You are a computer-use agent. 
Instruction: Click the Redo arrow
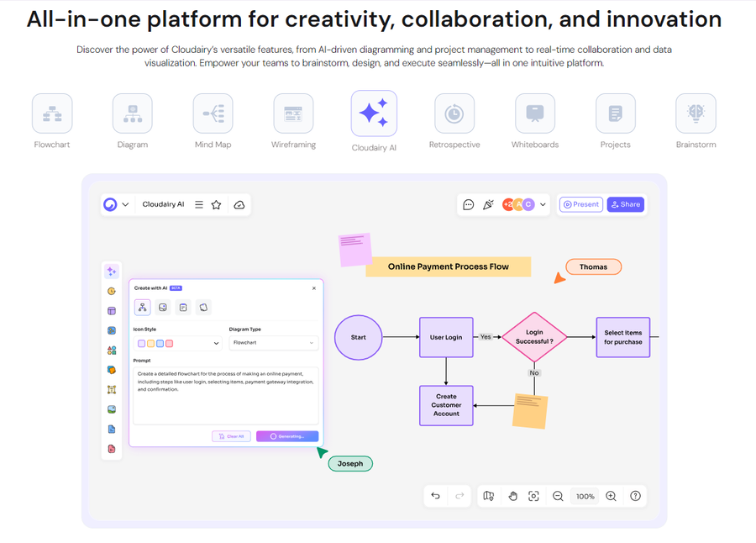(x=460, y=496)
